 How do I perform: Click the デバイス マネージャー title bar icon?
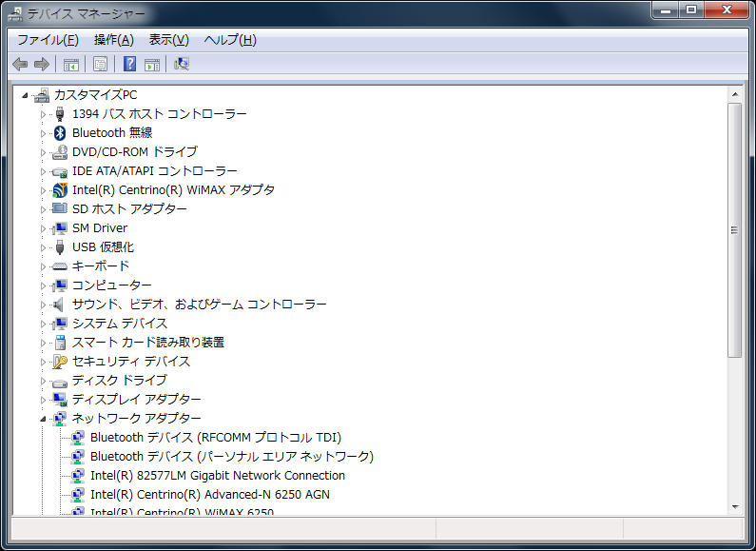tap(15, 14)
